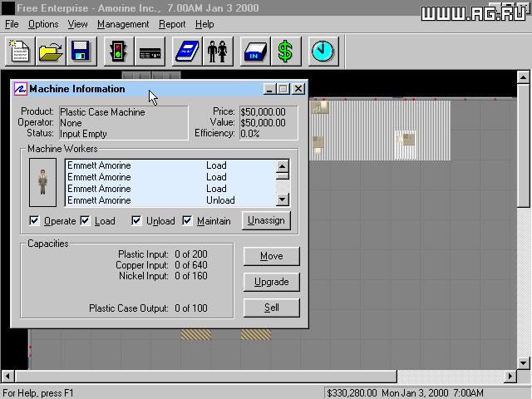Click the Nickel Input 0 of 160 value
The width and height of the screenshot is (532, 399).
click(x=191, y=276)
